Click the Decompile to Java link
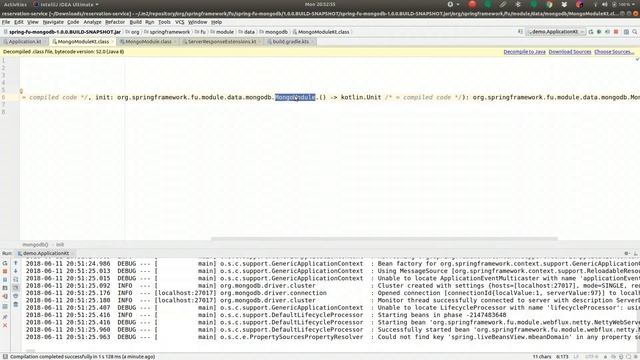Viewport: 640px width, 360px height. pyautogui.click(x=524, y=52)
